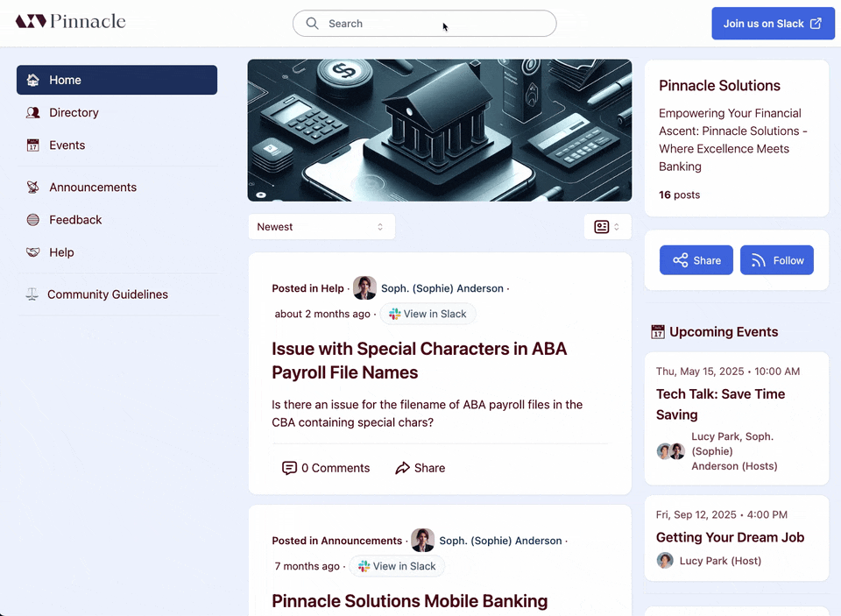Click host avatars on Tech Talk event

[x=671, y=451]
